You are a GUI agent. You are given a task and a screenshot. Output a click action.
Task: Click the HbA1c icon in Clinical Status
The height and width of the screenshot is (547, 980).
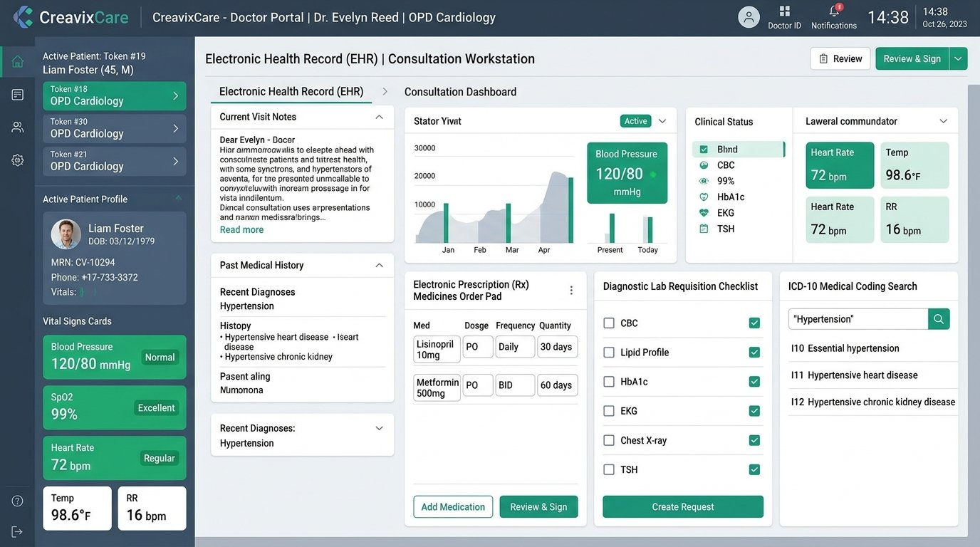click(x=704, y=197)
